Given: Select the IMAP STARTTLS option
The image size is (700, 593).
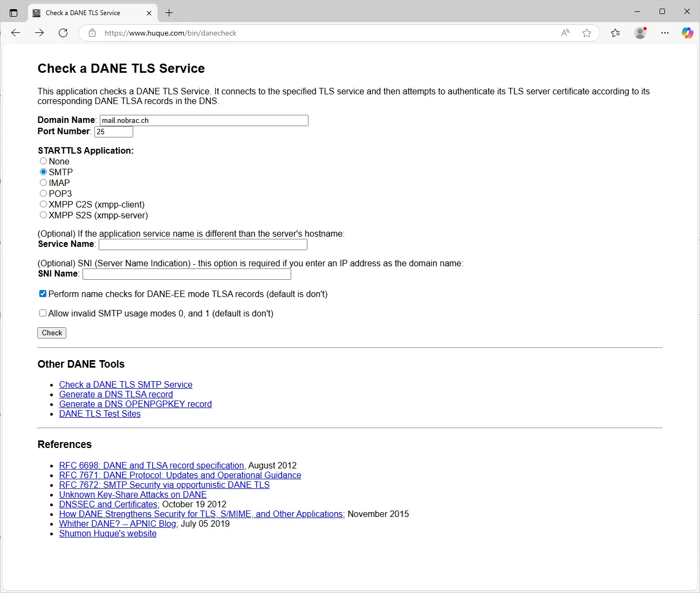Looking at the screenshot, I should click(43, 183).
